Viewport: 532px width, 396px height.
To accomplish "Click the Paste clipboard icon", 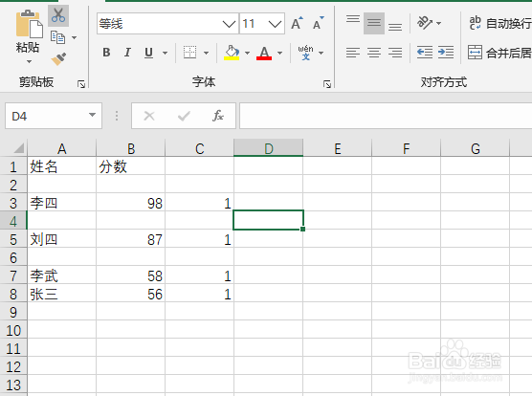I will pos(29,25).
